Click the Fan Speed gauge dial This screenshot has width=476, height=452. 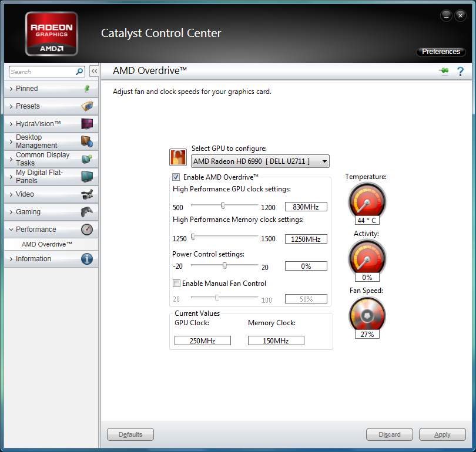367,315
